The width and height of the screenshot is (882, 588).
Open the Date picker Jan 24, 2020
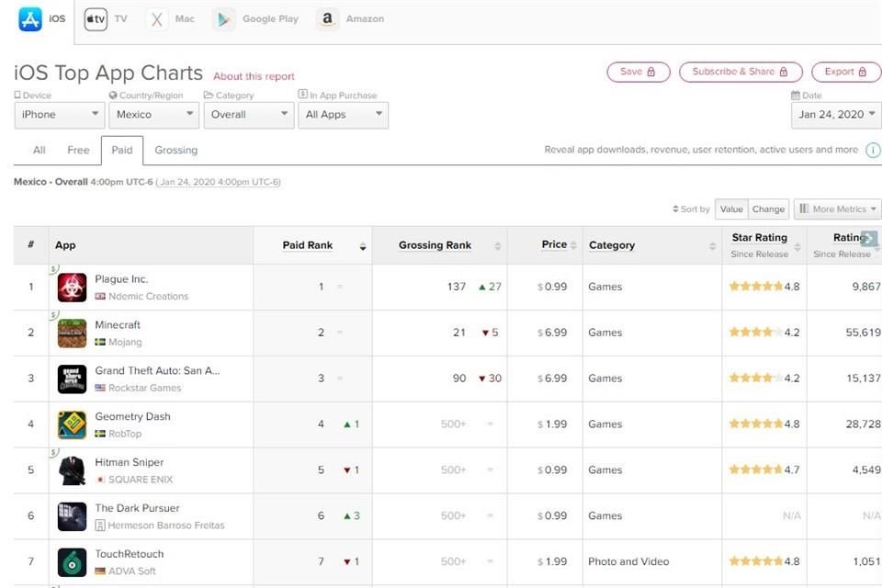pos(836,115)
